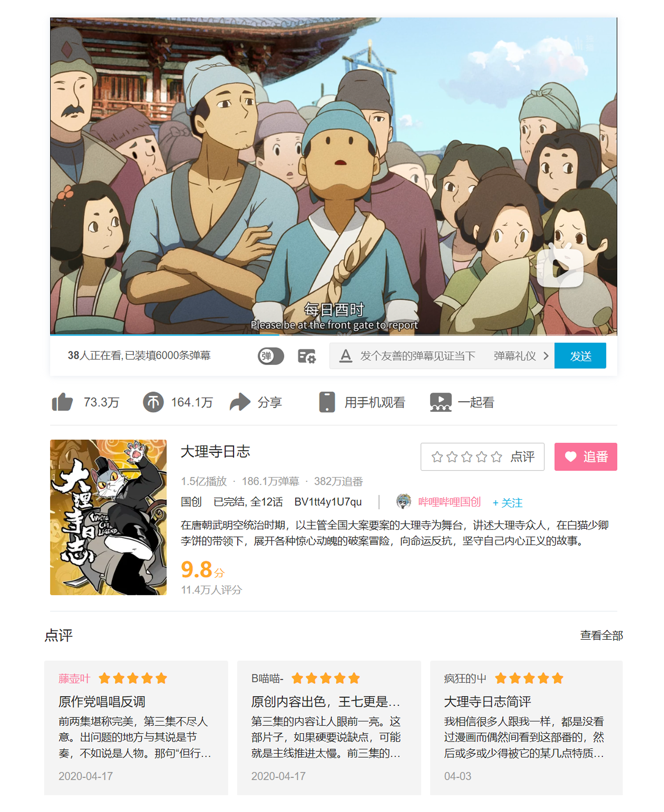This screenshot has height=812, width=664.
Task: Start watch together with 一起看 icon
Action: (441, 402)
